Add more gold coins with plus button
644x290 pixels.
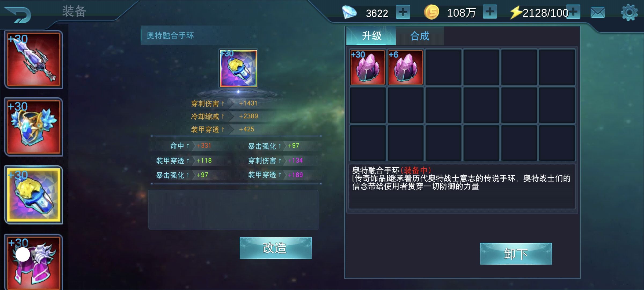[x=490, y=12]
